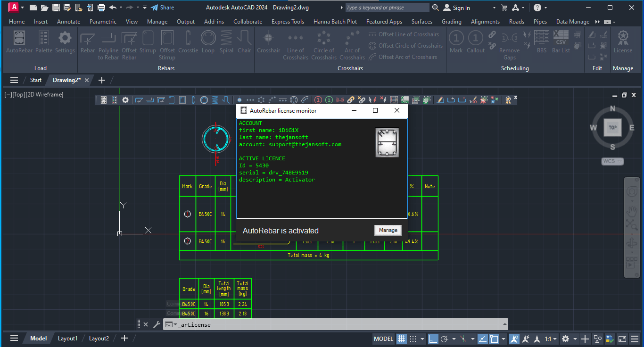The width and height of the screenshot is (644, 347).
Task: Expand more ribbon tabs double-arrow
Action: (x=598, y=22)
